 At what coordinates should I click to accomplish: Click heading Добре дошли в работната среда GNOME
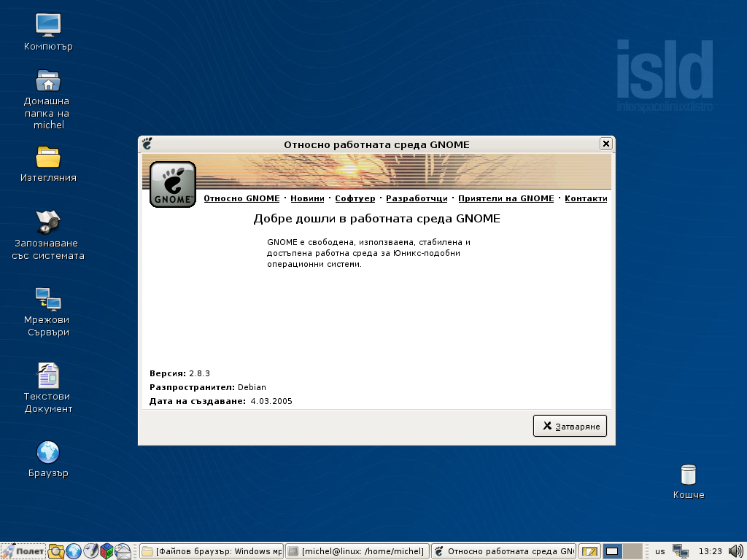[377, 219]
